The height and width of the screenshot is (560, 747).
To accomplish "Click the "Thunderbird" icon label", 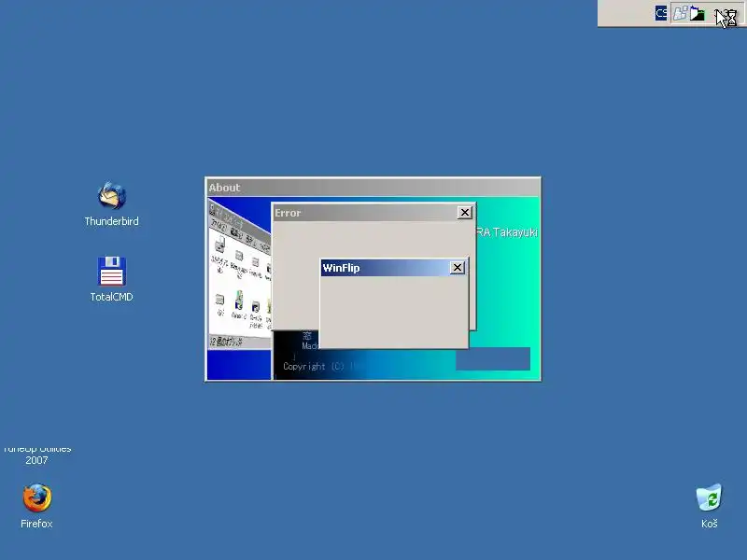I will [111, 221].
